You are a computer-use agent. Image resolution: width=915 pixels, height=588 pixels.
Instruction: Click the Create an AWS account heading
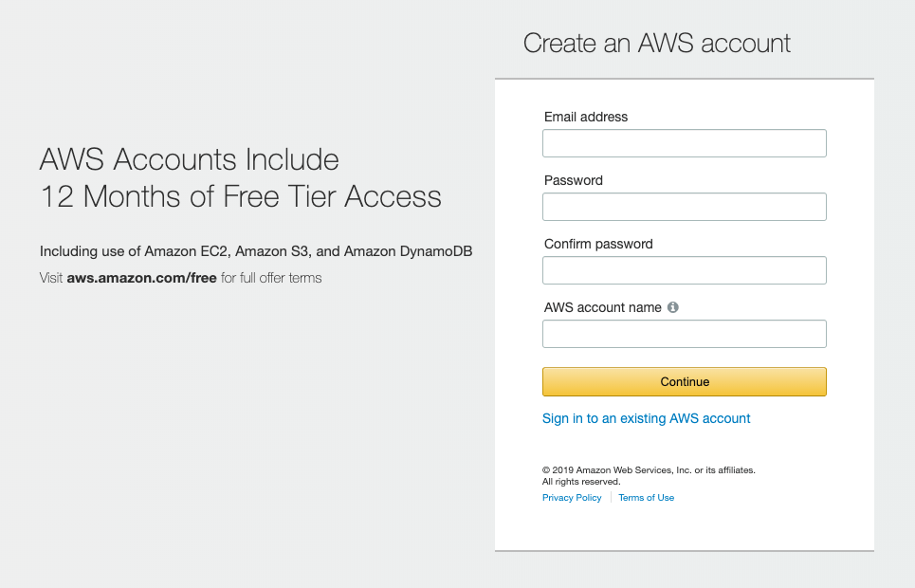pos(656,43)
